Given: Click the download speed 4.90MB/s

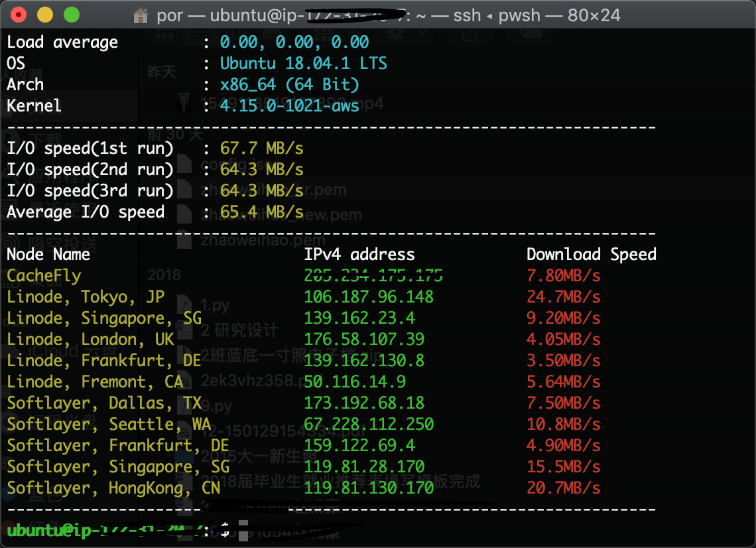Looking at the screenshot, I should (564, 446).
